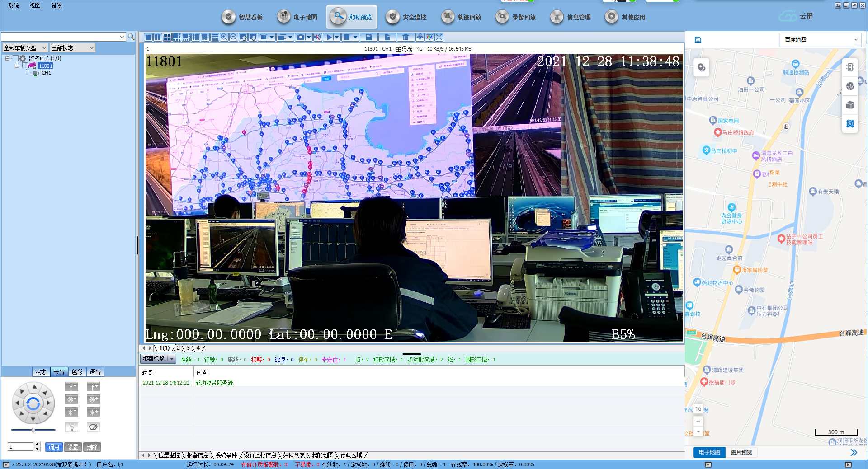Tick the checkbox for vehicle 11801
This screenshot has height=469, width=868.
[x=25, y=66]
